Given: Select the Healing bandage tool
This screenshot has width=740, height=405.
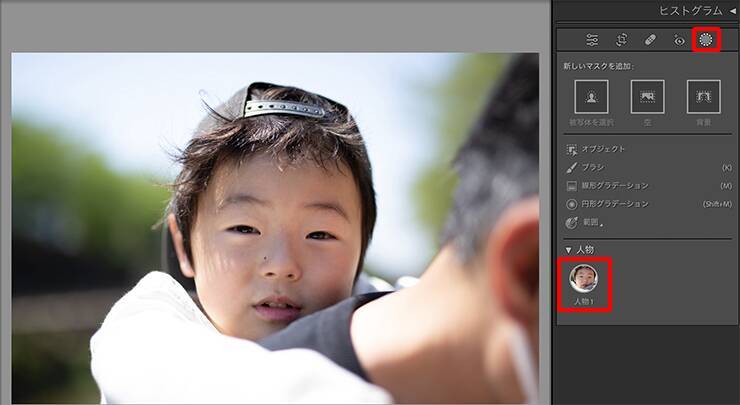Looking at the screenshot, I should pyautogui.click(x=649, y=40).
